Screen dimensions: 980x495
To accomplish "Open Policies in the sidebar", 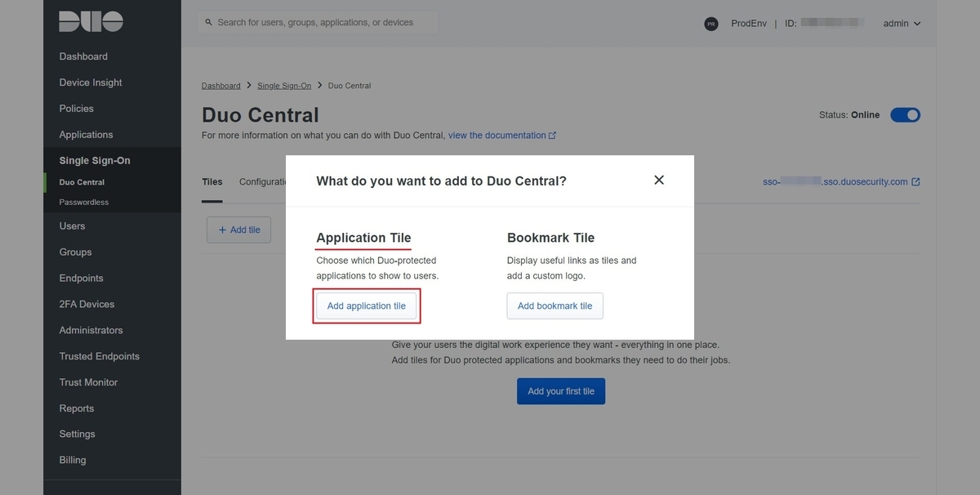I will pyautogui.click(x=77, y=109).
